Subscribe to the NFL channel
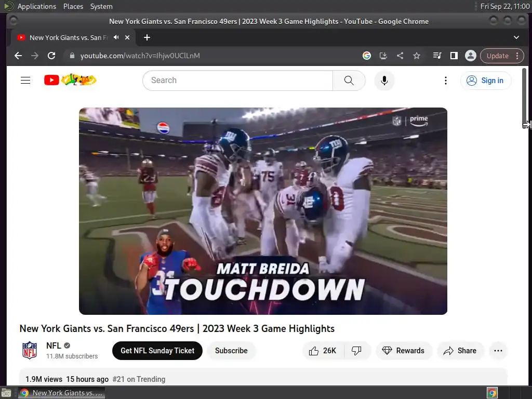 [231, 351]
